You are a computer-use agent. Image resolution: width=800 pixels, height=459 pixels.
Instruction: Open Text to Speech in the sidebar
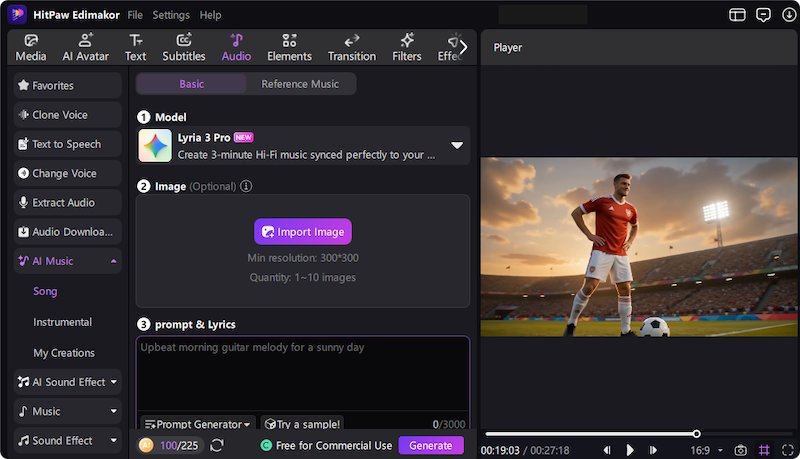[x=67, y=144]
